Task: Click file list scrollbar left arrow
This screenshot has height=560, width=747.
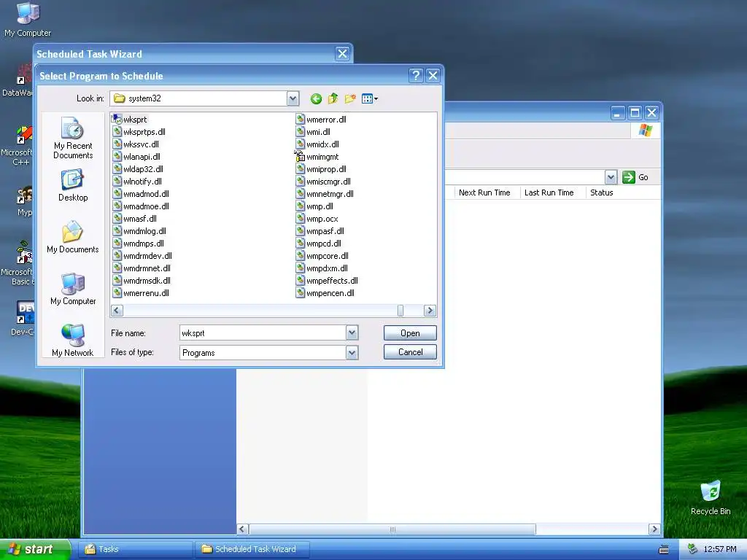Action: pos(117,311)
